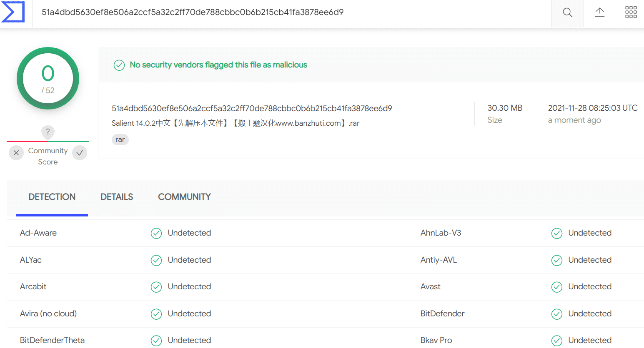The height and width of the screenshot is (348, 644).
Task: Click the BitDefender vendor row name
Action: 442,313
